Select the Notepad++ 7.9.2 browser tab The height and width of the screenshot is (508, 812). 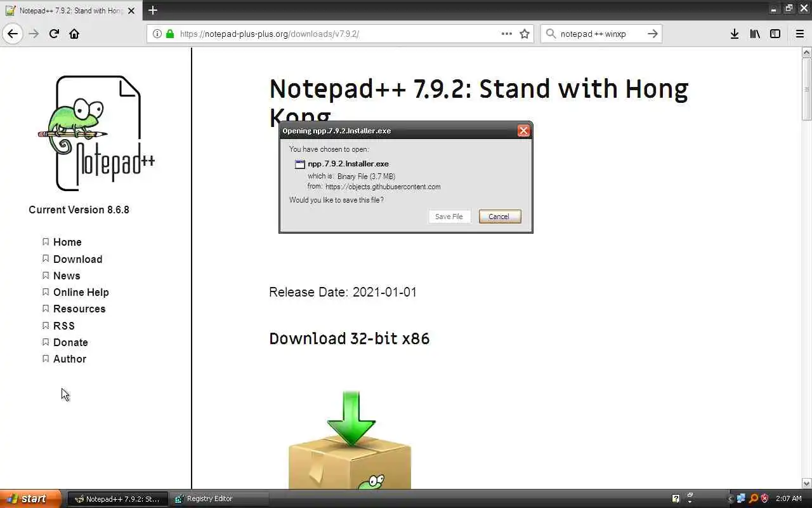[x=70, y=11]
